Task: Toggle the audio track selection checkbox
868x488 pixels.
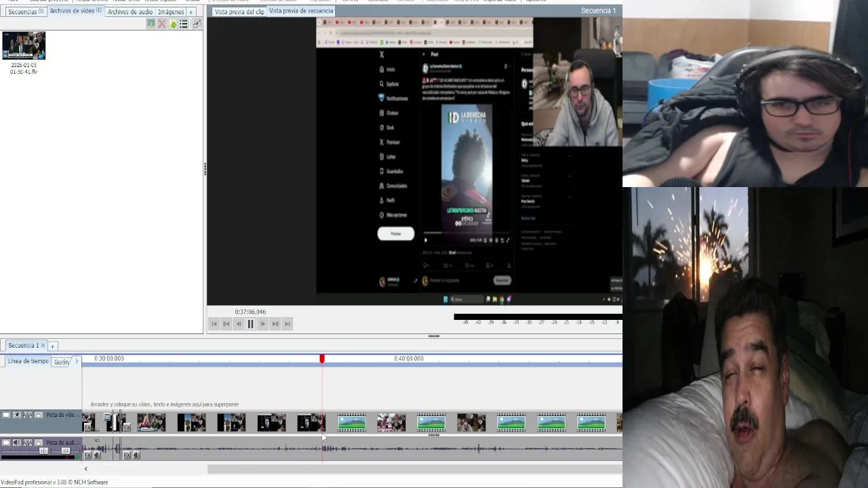Action: click(6, 443)
